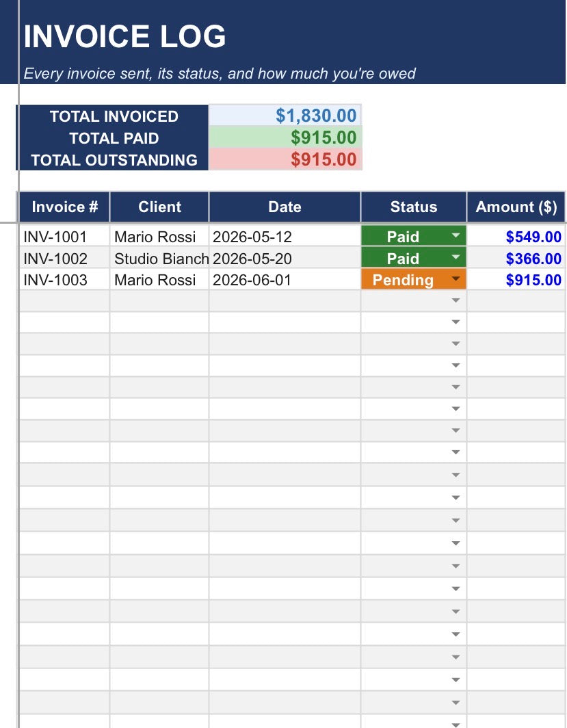This screenshot has height=728, width=567.
Task: Select the INV-1001 invoice number cell
Action: coord(64,236)
